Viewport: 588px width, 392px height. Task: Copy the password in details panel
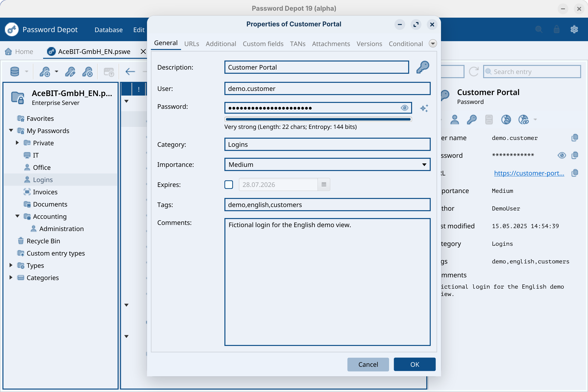pos(575,155)
